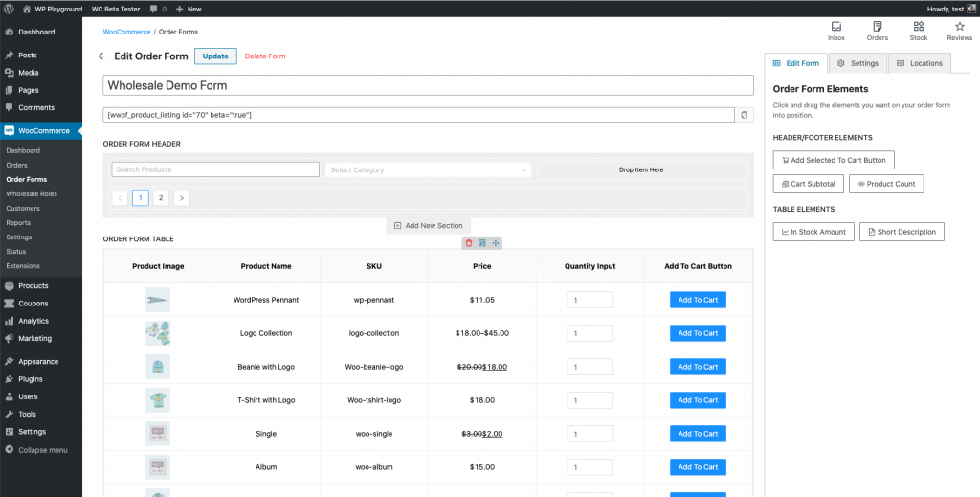Click the table settings icon above the table

click(481, 243)
